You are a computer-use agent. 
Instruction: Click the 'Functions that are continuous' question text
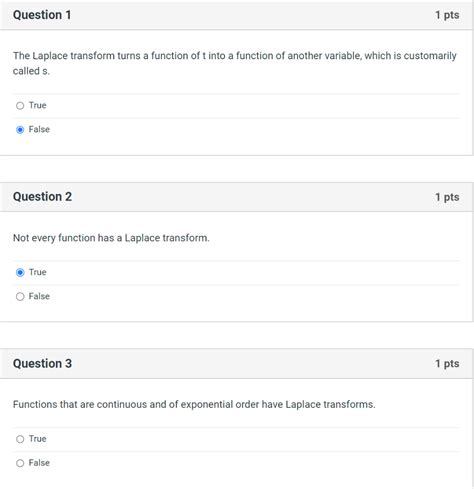click(x=194, y=404)
